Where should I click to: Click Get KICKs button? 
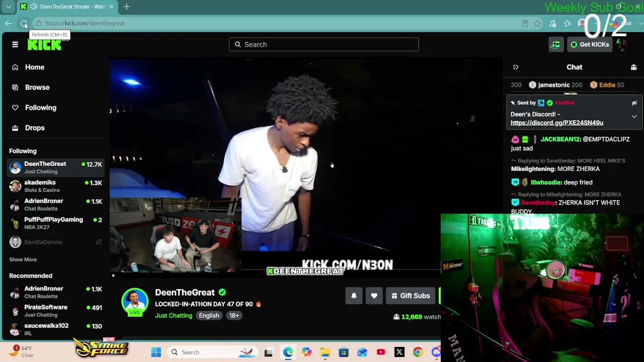pos(590,45)
